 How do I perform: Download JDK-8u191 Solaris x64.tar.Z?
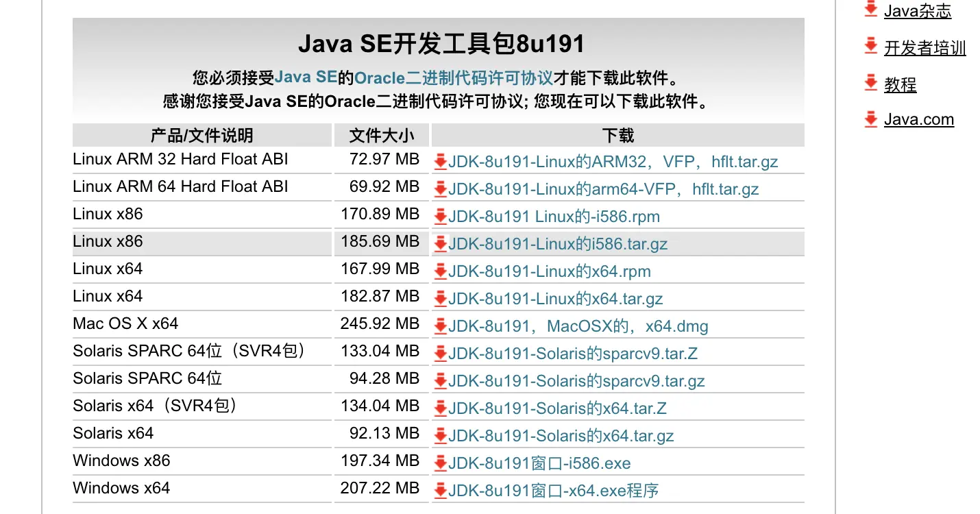coord(558,409)
